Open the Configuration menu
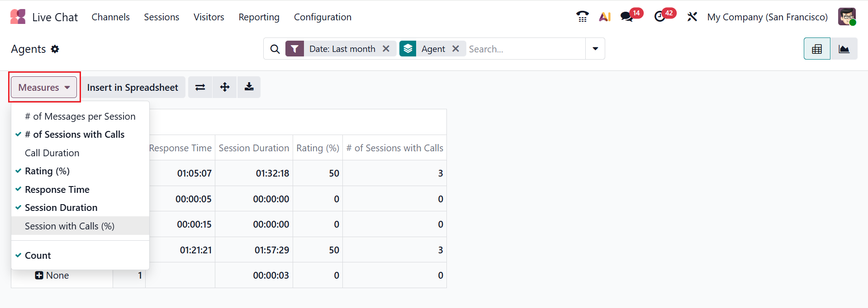868x308 pixels. coord(323,17)
